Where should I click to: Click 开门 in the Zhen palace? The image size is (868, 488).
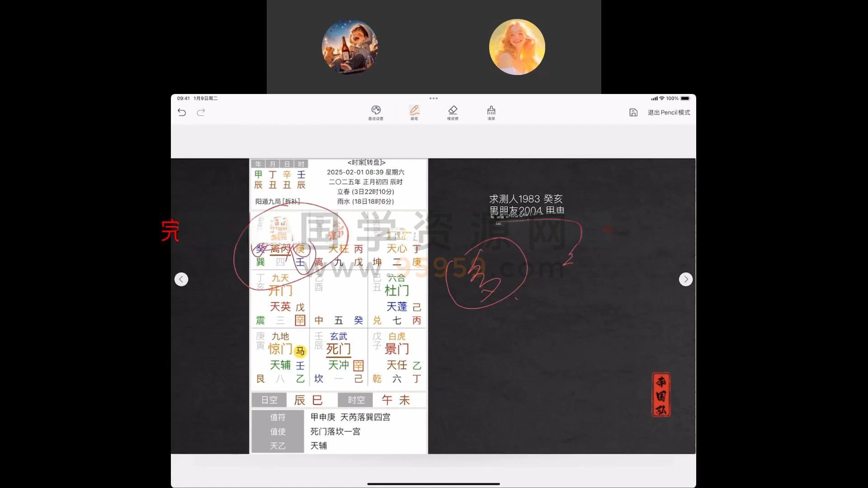[x=281, y=290]
